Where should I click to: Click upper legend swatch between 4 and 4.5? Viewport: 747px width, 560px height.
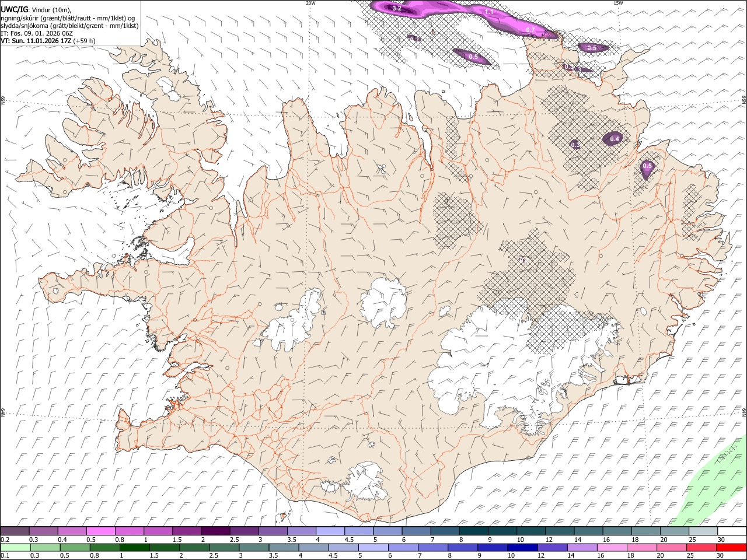pos(330,531)
